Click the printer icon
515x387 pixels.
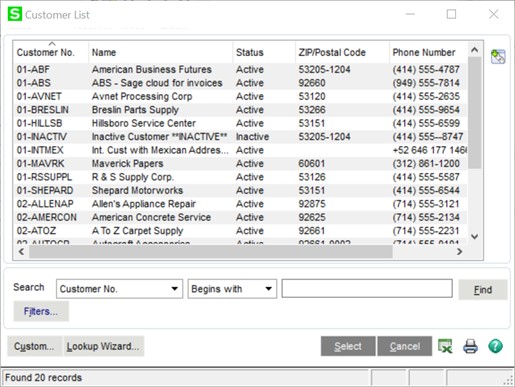pos(470,346)
